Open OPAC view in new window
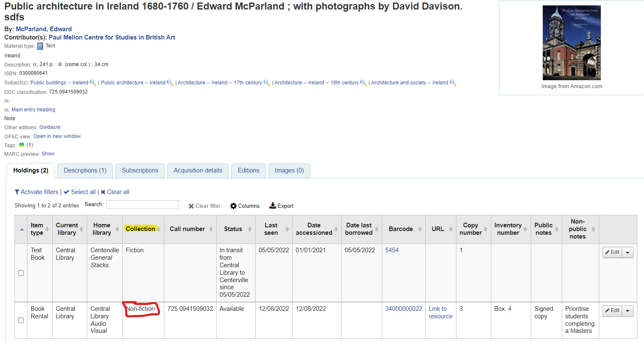Image resolution: width=644 pixels, height=342 pixels. coord(57,136)
